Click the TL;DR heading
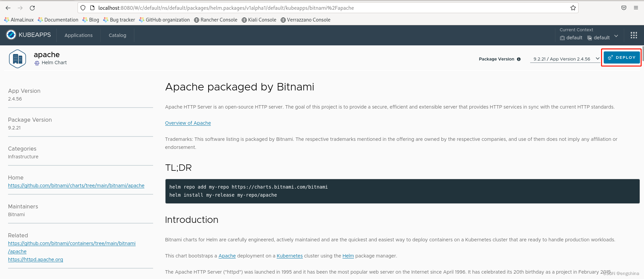 [x=178, y=168]
